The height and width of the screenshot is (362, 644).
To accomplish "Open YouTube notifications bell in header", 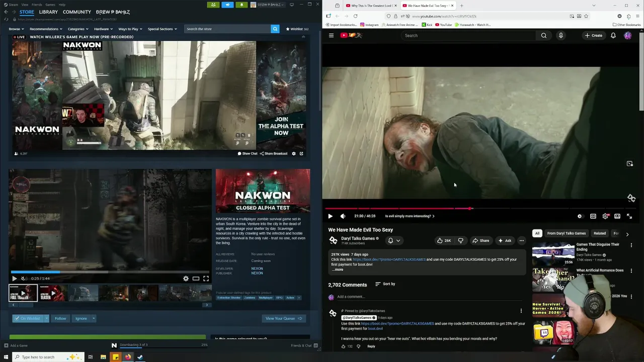I will click(613, 35).
